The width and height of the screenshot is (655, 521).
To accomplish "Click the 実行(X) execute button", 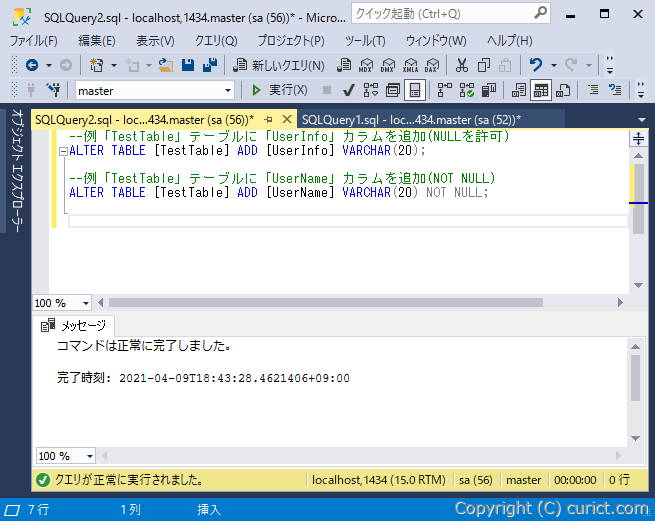I will coord(279,90).
